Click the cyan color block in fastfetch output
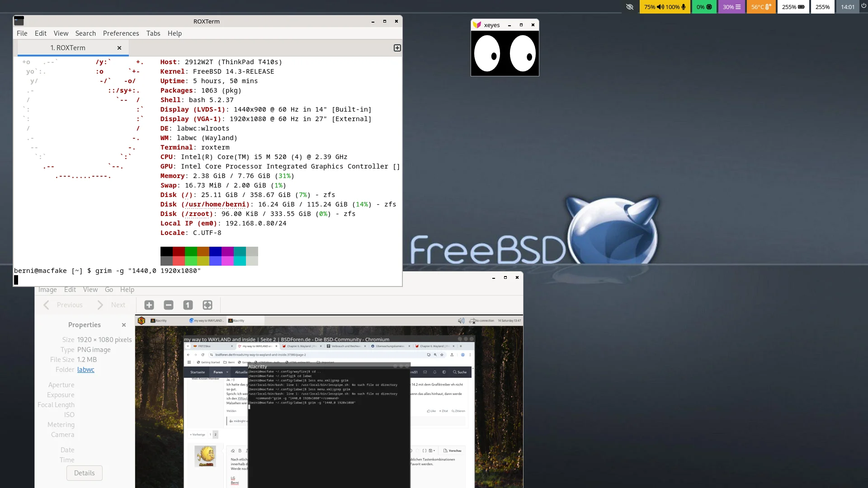This screenshot has width=868, height=488. (x=240, y=252)
